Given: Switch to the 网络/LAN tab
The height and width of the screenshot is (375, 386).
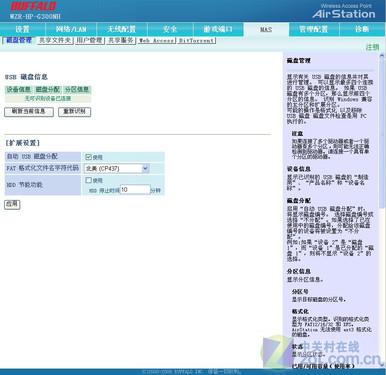Looking at the screenshot, I should (x=71, y=29).
